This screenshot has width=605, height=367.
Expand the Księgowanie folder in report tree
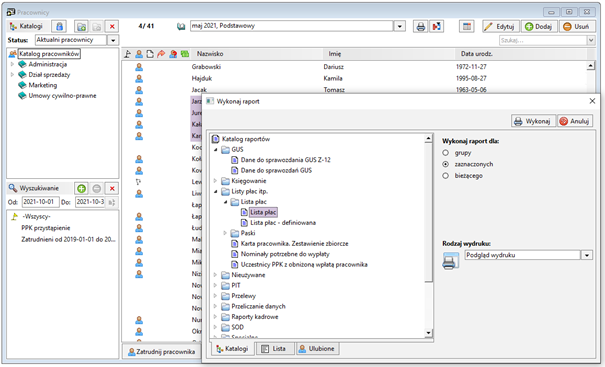click(x=216, y=181)
